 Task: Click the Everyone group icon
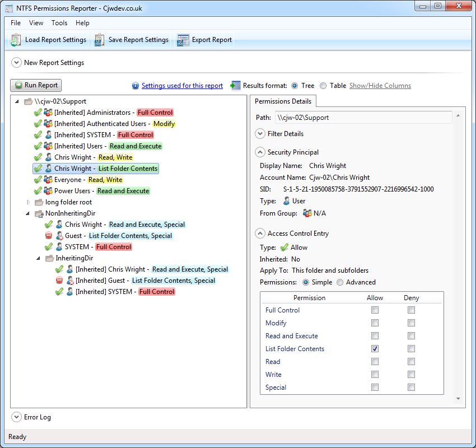pos(48,180)
